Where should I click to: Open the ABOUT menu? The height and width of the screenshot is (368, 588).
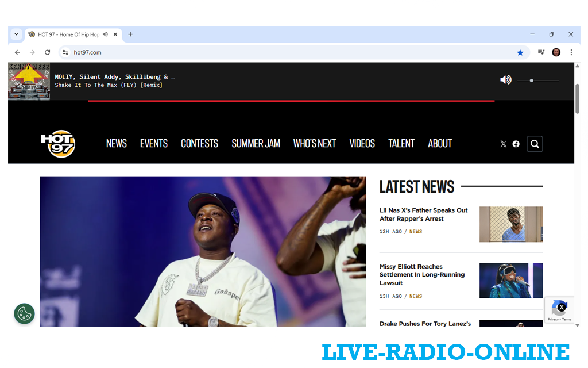440,143
